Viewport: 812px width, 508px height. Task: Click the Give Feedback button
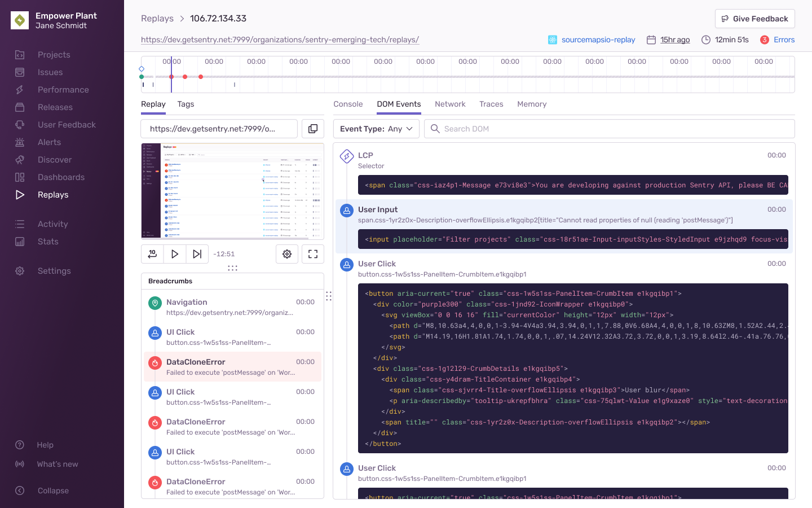(754, 18)
